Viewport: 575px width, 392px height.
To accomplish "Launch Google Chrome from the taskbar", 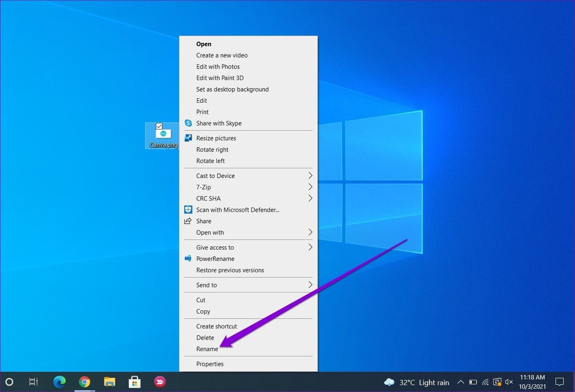I will (84, 382).
